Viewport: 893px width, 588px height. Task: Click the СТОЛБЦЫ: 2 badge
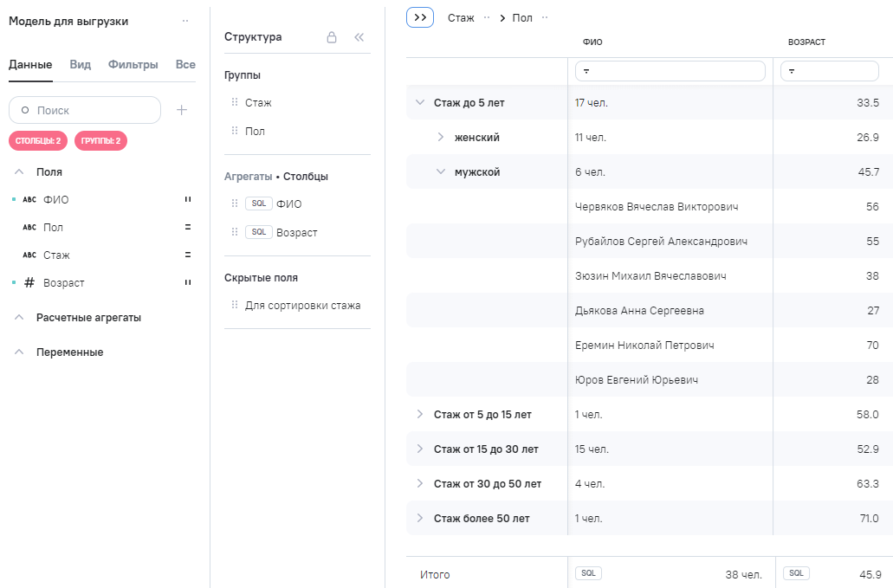pos(38,140)
